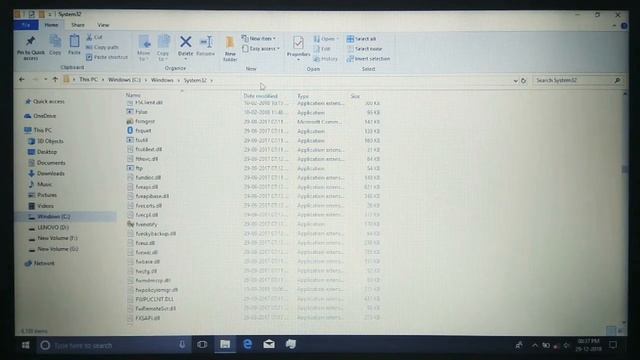Screen dimensions: 640x360
Task: Switch to the Share ribbon tab
Action: (x=78, y=25)
